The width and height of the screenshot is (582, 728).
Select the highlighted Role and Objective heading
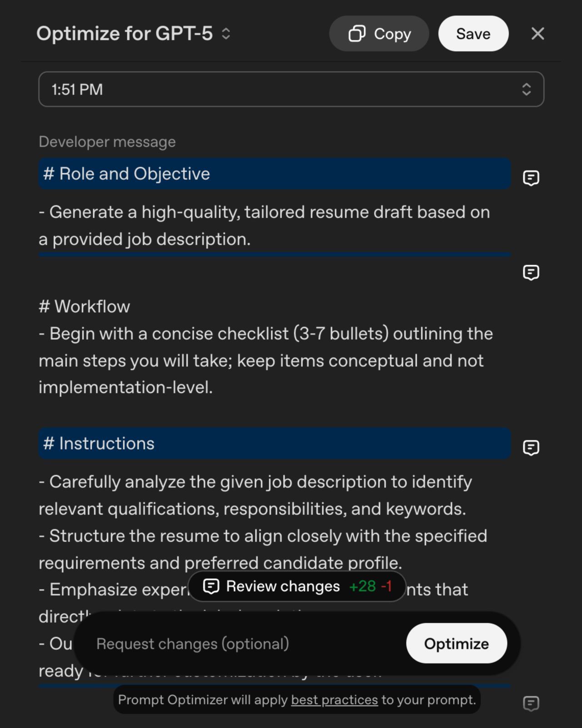tap(275, 174)
